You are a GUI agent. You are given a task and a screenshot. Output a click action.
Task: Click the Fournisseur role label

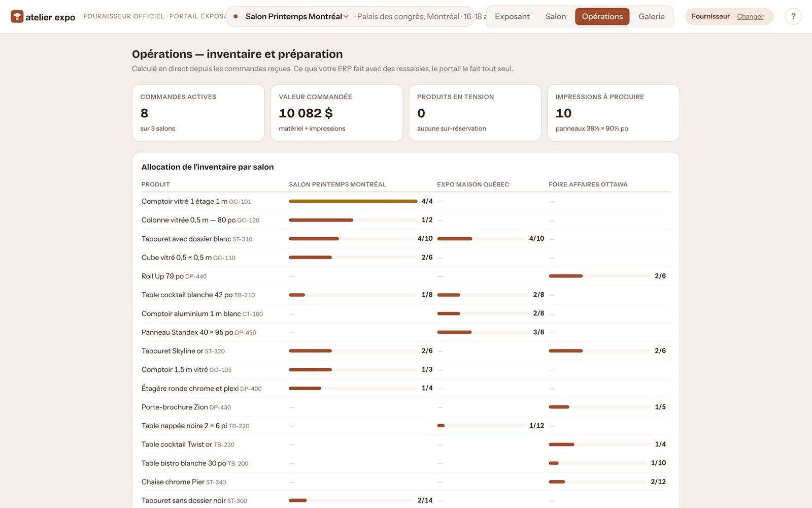[710, 16]
